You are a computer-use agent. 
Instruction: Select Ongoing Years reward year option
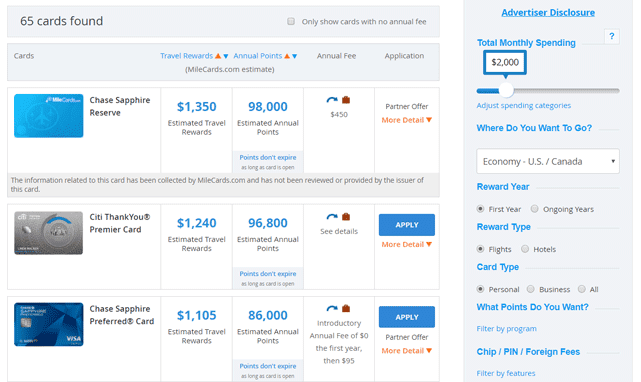[x=534, y=209]
